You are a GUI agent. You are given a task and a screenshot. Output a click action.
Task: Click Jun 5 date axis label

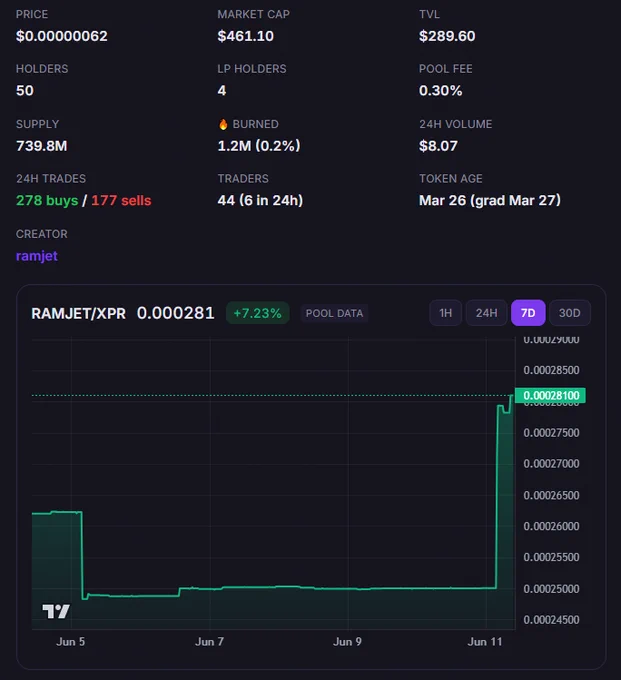tap(71, 642)
